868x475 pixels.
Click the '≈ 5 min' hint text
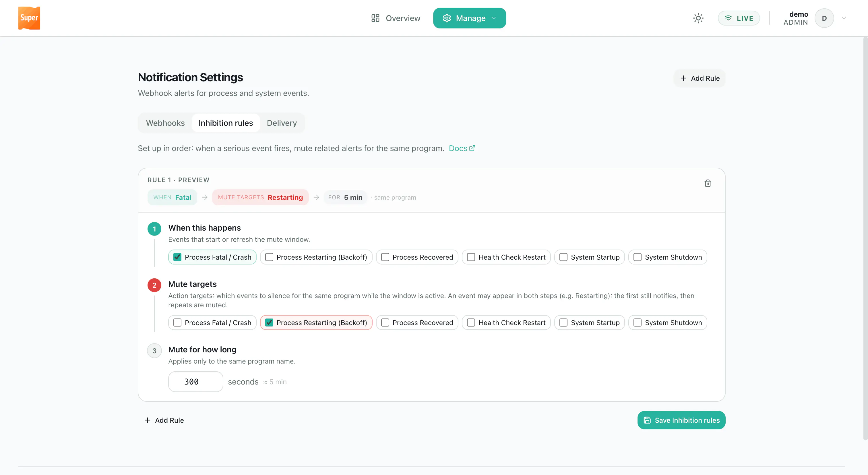tap(275, 382)
